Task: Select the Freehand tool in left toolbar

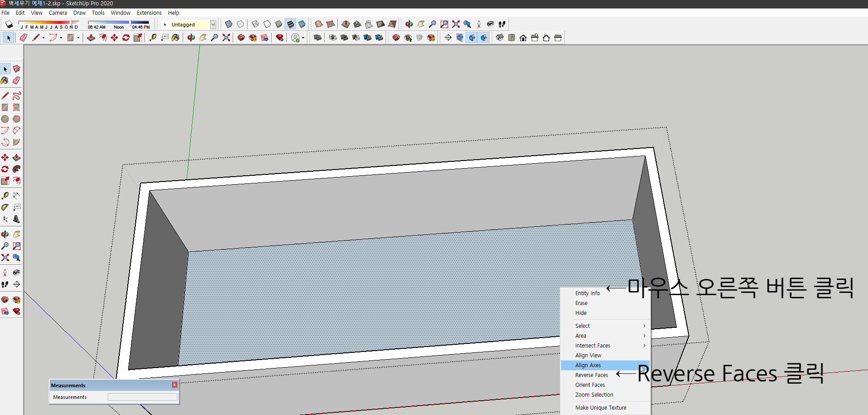Action: click(x=17, y=96)
